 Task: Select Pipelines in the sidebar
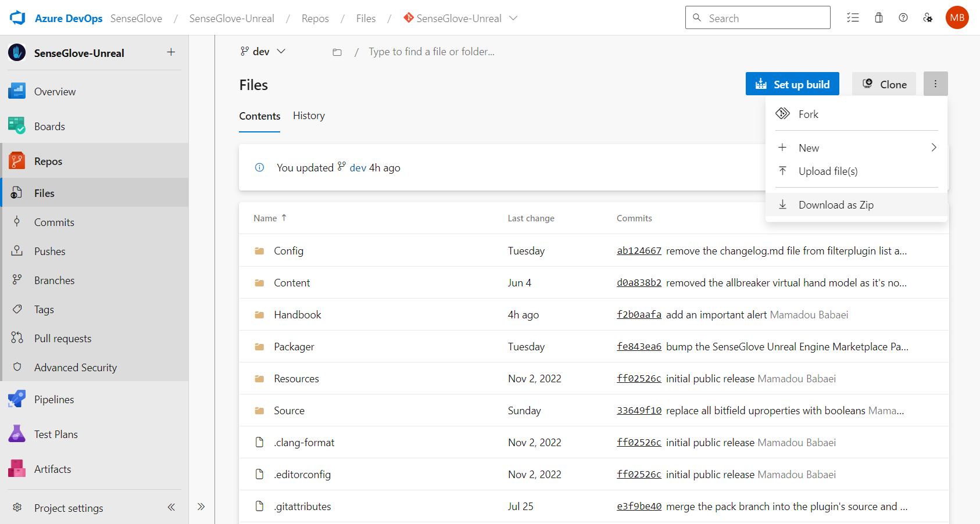53,399
